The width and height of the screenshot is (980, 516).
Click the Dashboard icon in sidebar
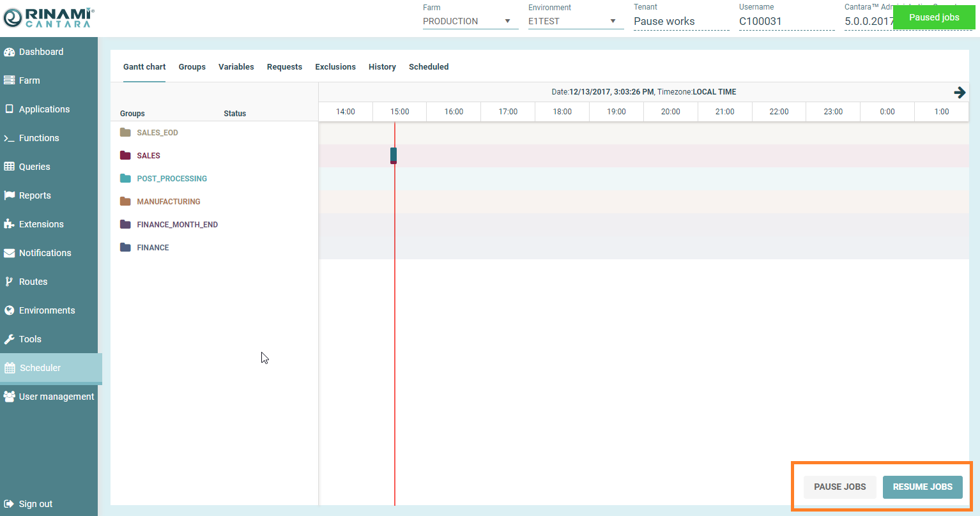9,52
